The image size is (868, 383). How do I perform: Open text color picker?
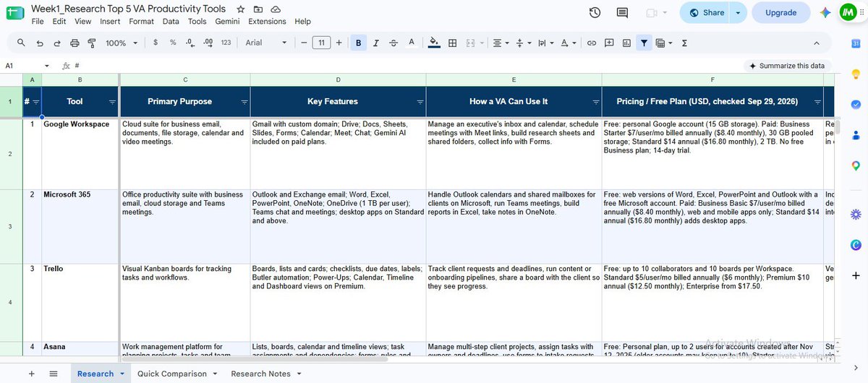(412, 43)
